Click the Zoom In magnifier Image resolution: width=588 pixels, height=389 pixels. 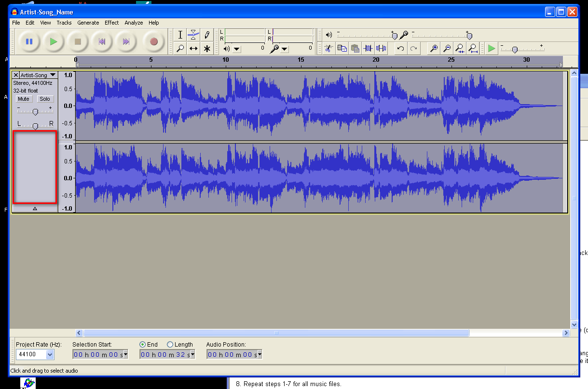tap(434, 48)
